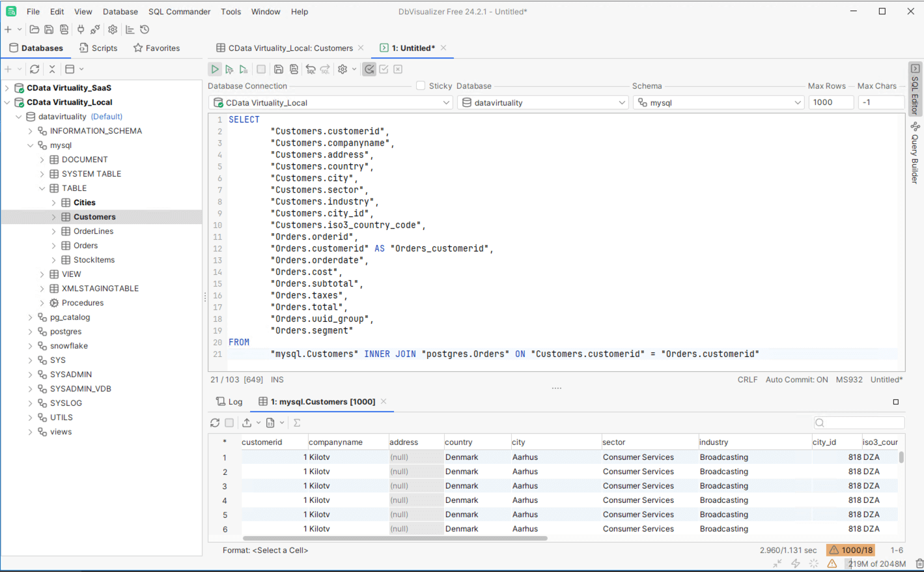Click the connect plug icon in main toolbar
The image size is (924, 572).
(x=81, y=29)
